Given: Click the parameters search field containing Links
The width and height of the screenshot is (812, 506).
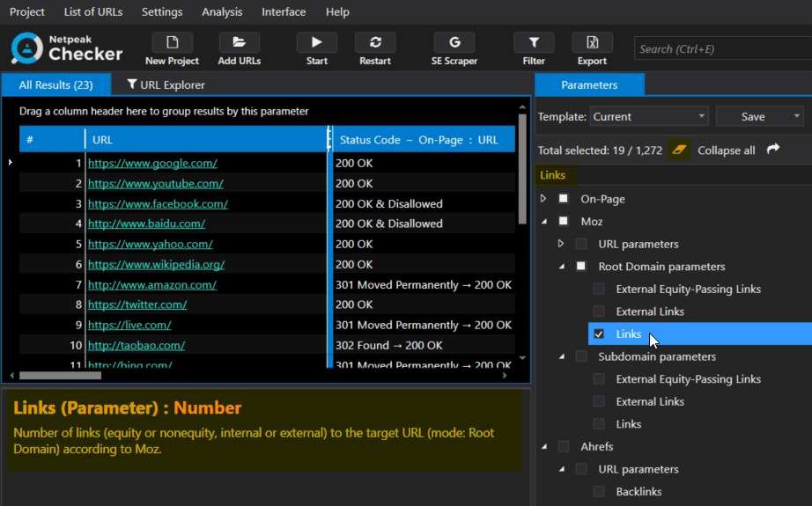Looking at the screenshot, I should [x=673, y=175].
